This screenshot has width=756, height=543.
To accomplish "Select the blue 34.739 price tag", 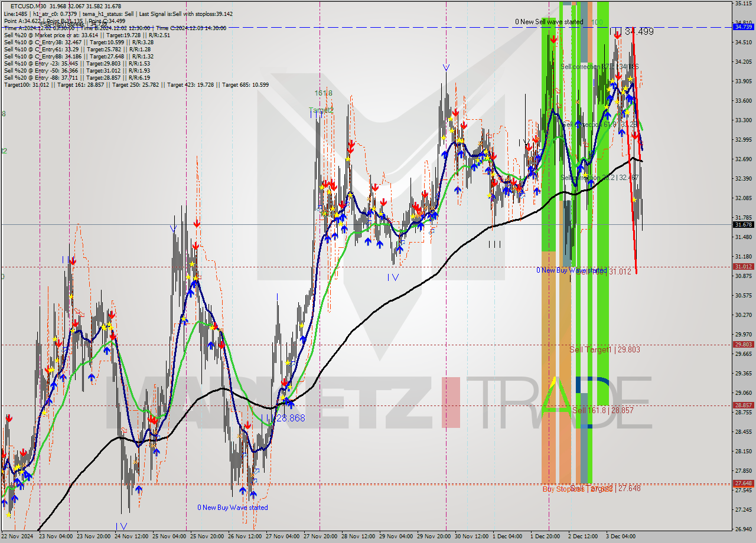I will pyautogui.click(x=743, y=27).
